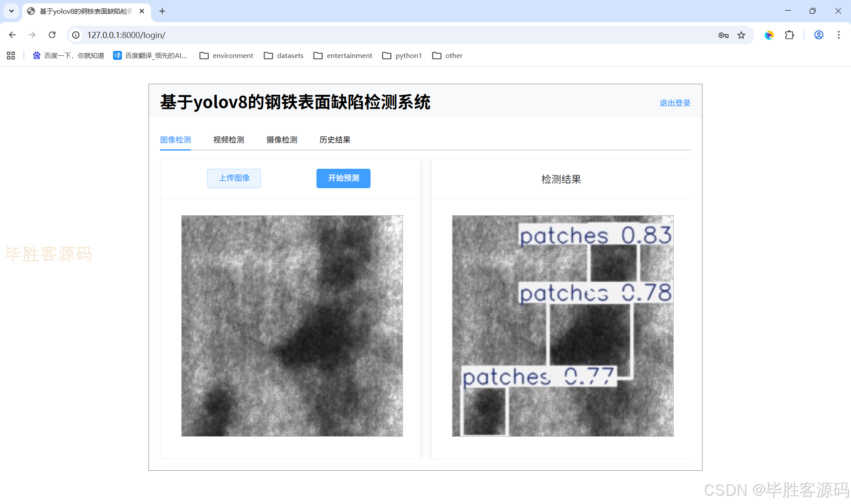Click the detection result image with patches

(562, 326)
